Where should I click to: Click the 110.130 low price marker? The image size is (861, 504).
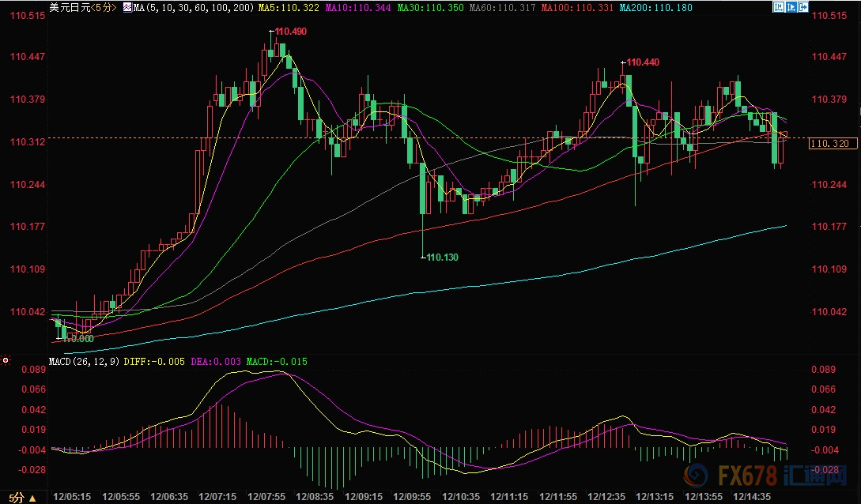point(442,258)
